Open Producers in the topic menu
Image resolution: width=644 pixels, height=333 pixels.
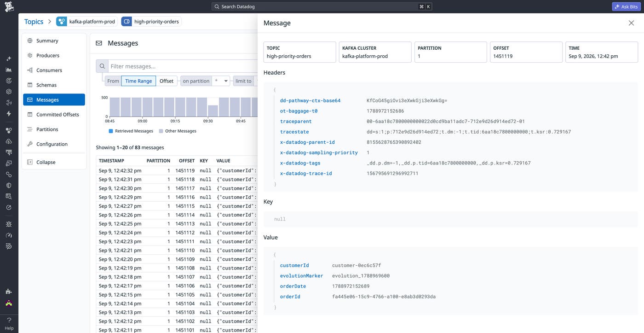pos(54,55)
